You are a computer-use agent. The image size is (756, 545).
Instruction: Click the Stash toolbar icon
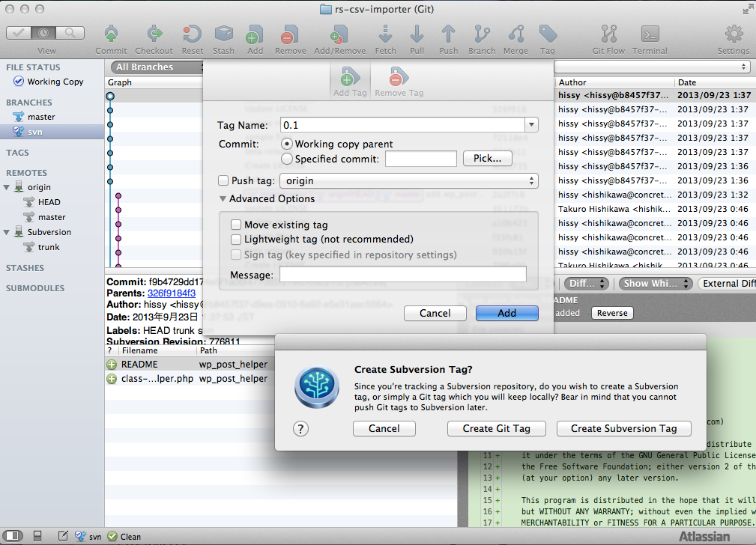pos(223,34)
